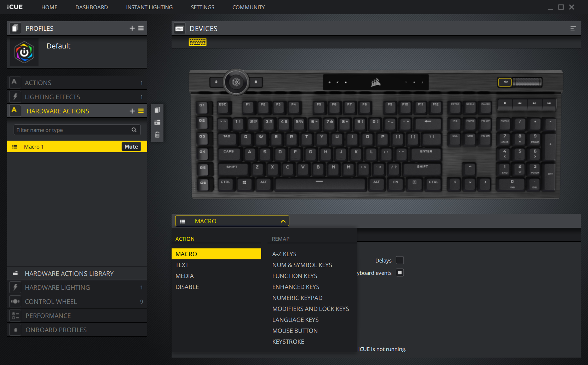Collapse the MACRO dropdown
This screenshot has height=365, width=588.
(x=283, y=220)
